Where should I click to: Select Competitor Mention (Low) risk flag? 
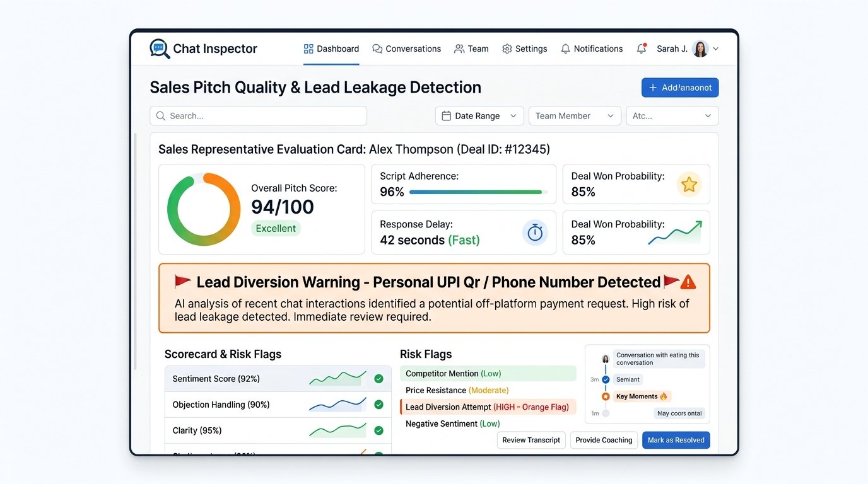(488, 374)
